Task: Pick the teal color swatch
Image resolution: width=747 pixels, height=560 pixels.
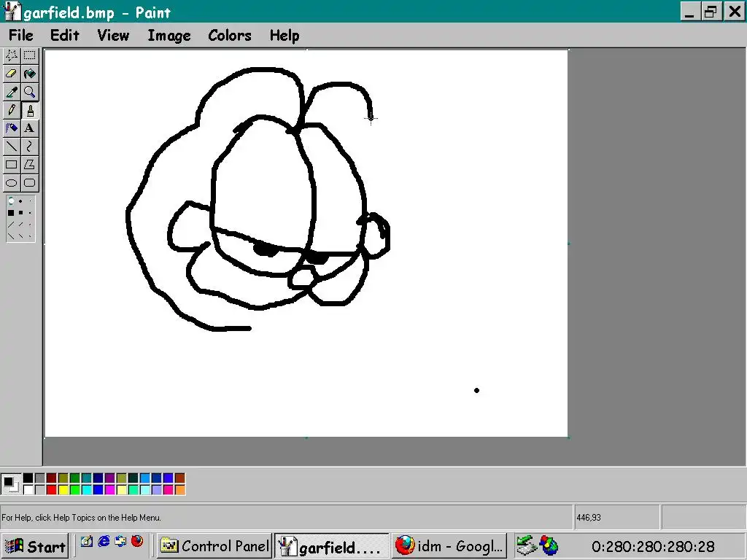Action: [x=87, y=478]
